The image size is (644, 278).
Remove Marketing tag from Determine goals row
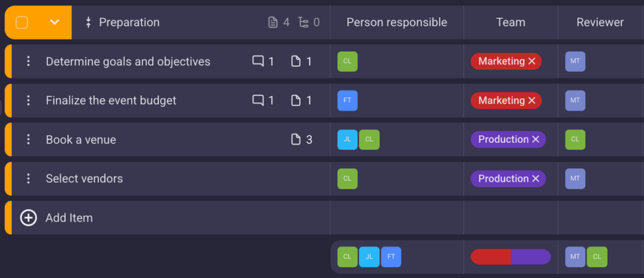point(531,62)
